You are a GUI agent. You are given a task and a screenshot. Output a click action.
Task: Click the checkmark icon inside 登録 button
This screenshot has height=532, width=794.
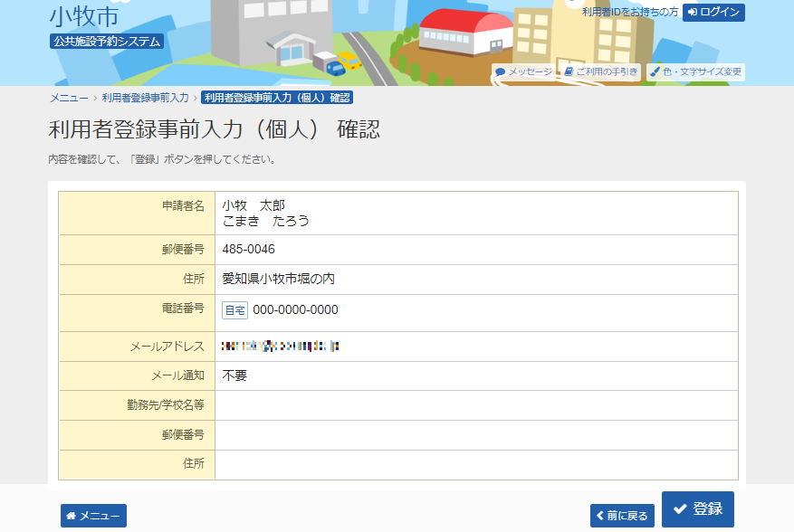(x=677, y=509)
